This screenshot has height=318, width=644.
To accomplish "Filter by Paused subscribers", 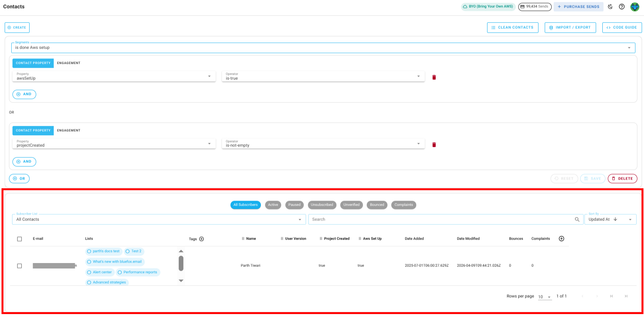I will [294, 205].
